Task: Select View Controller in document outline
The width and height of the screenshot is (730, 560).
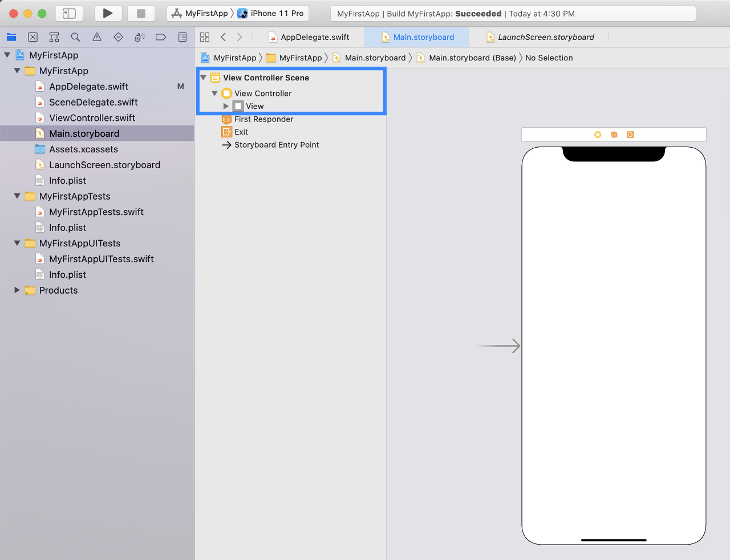Action: point(291,94)
